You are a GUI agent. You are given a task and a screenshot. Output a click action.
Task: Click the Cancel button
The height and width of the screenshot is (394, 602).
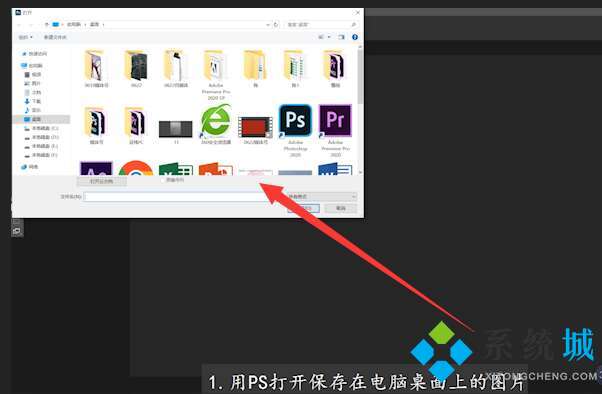(x=341, y=208)
